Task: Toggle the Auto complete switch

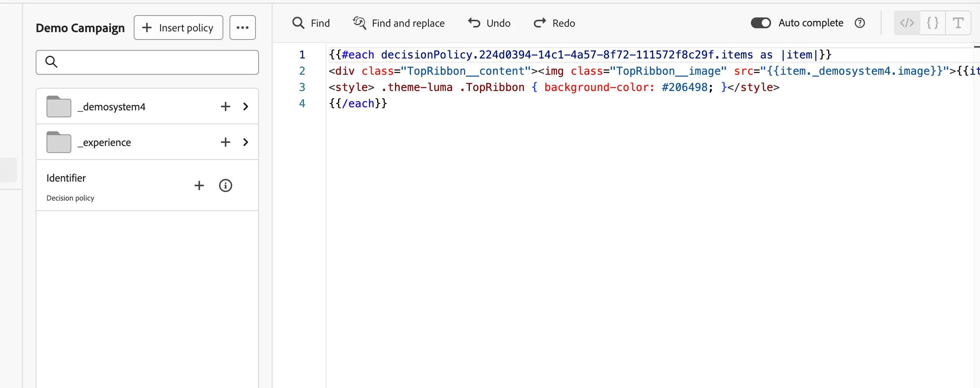Action: coord(761,23)
